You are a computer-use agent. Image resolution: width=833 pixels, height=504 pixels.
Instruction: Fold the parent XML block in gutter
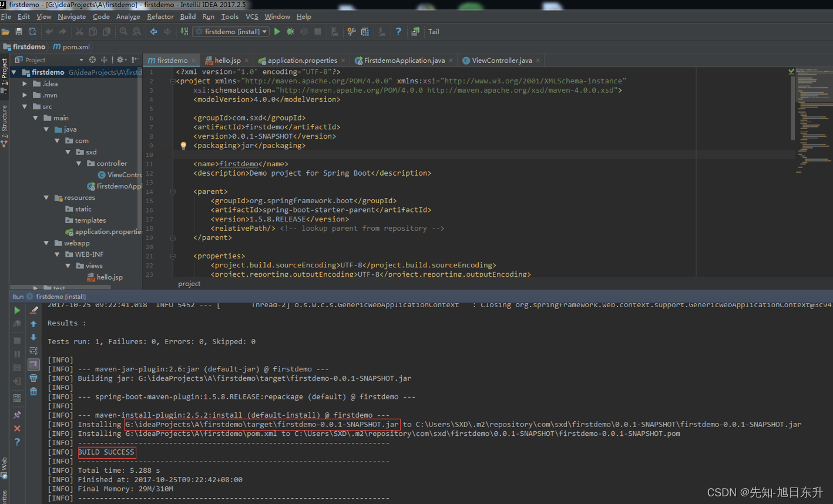coord(173,191)
